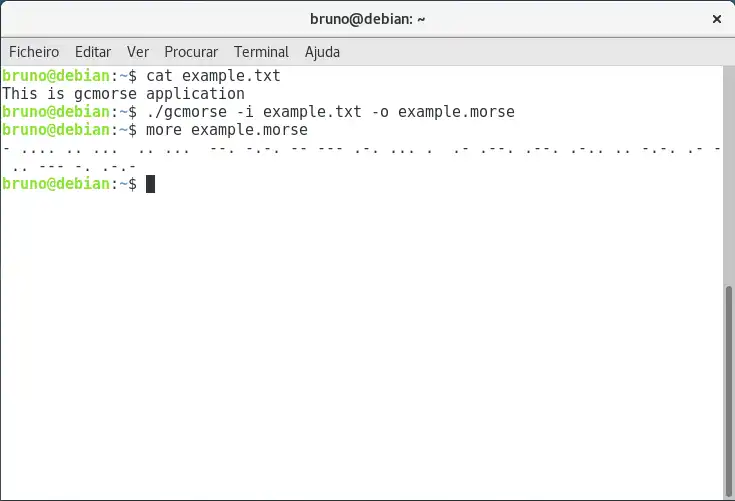Image resolution: width=735 pixels, height=501 pixels.
Task: Open the Terminal menu
Action: (x=261, y=52)
